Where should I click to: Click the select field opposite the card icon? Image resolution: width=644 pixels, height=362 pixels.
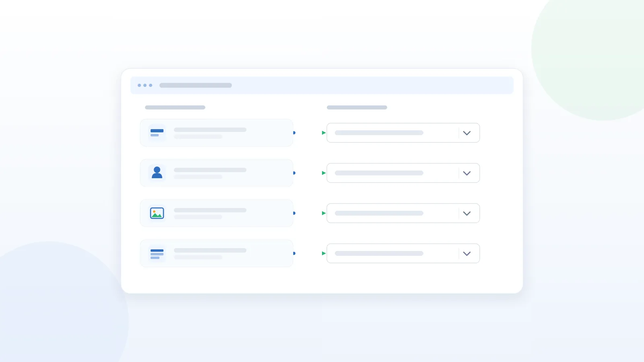point(403,133)
